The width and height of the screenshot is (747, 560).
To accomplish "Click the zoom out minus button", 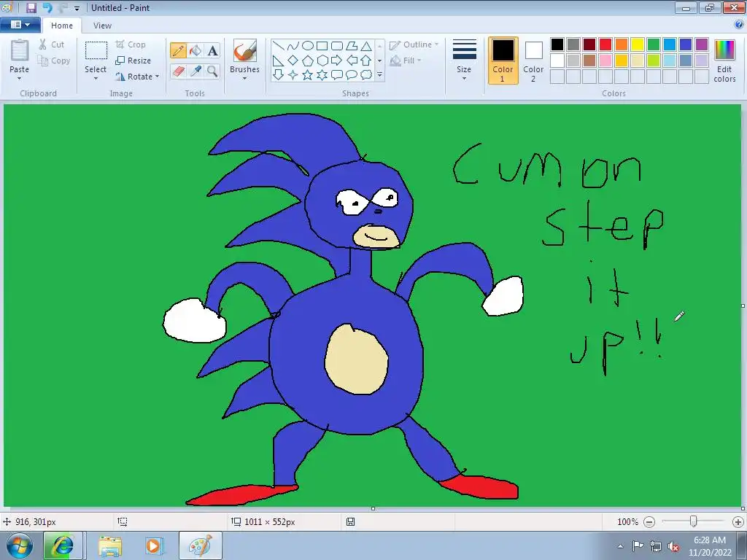I will pyautogui.click(x=649, y=522).
